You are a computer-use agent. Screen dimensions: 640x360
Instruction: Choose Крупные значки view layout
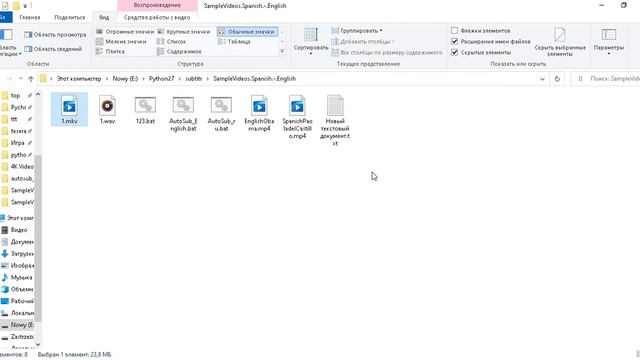(184, 31)
